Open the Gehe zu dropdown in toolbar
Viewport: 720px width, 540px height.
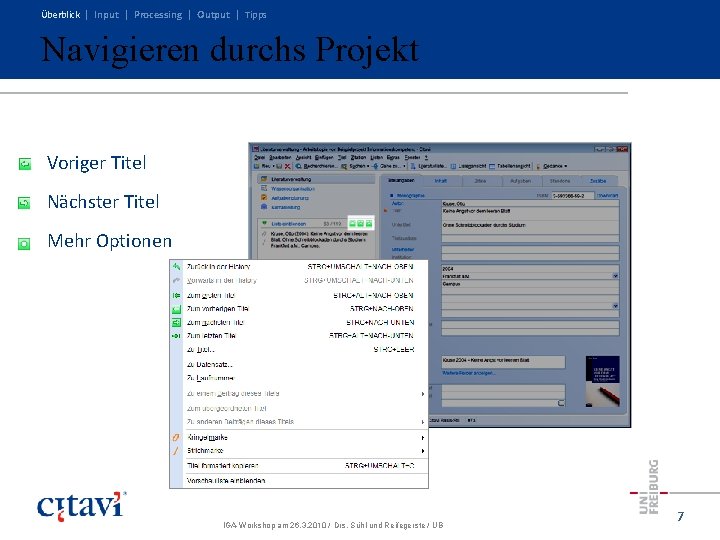pos(404,166)
